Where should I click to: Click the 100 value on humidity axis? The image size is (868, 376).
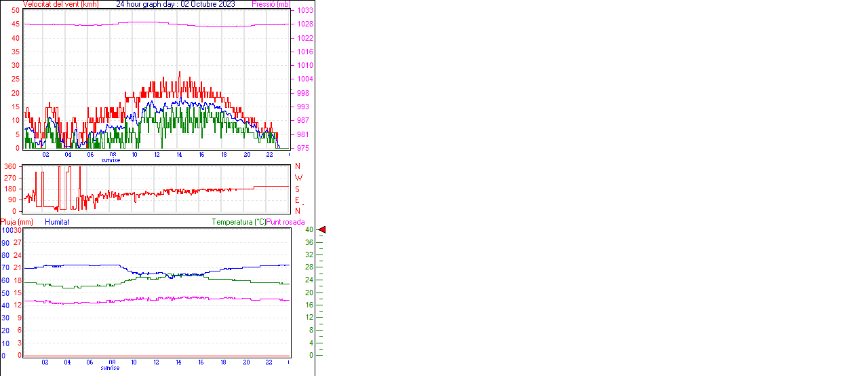click(6, 230)
